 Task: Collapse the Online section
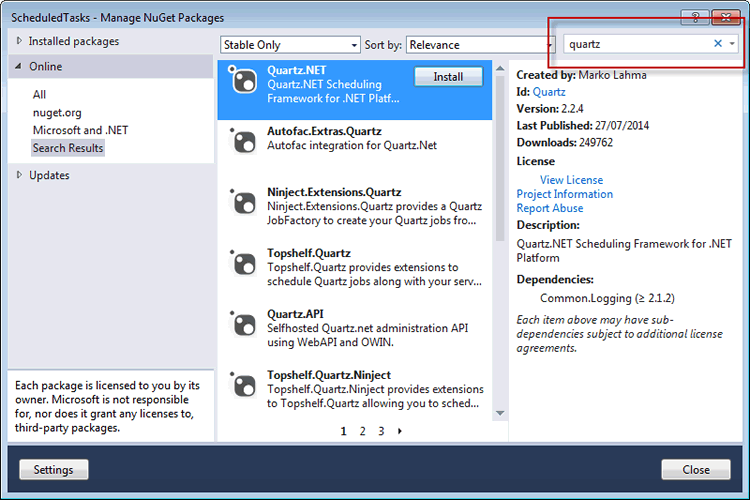coord(19,66)
